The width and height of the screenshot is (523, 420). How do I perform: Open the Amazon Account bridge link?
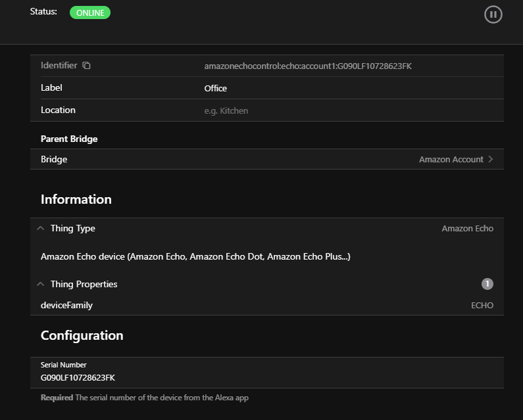(451, 159)
